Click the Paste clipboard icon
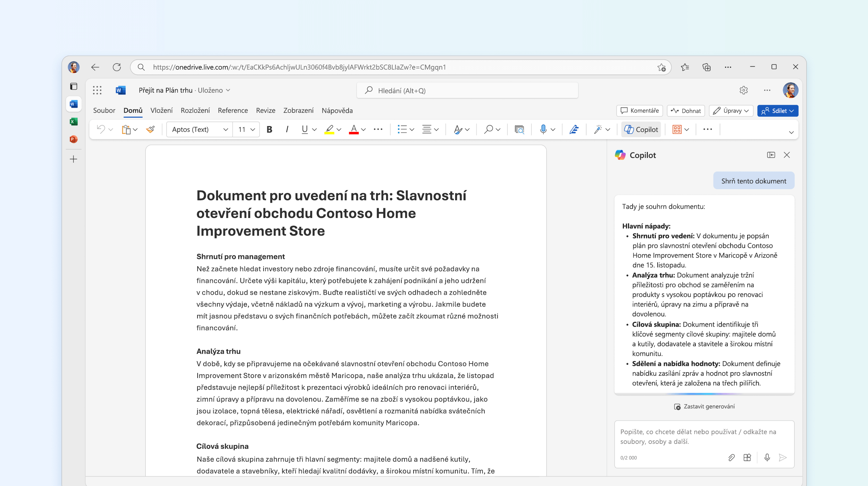 (126, 129)
